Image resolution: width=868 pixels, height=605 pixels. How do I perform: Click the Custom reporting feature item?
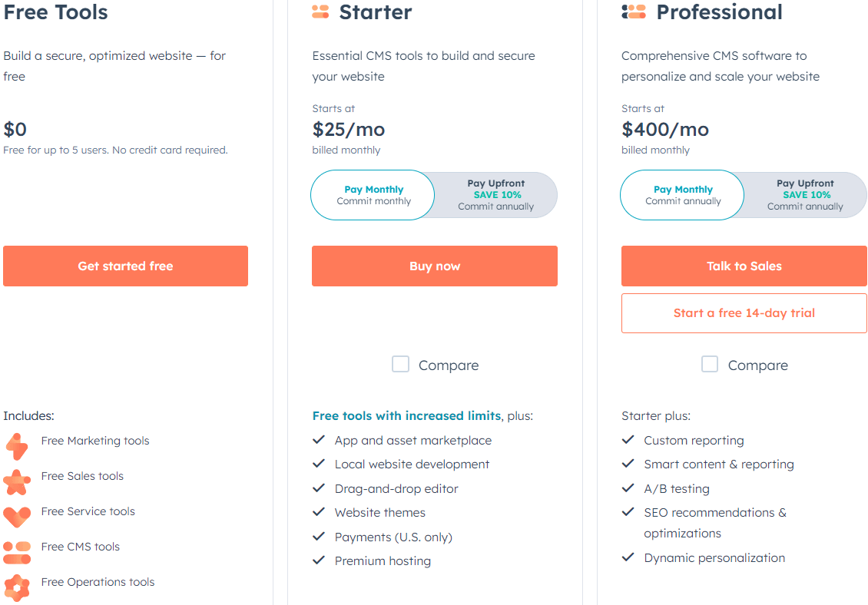[x=694, y=441]
